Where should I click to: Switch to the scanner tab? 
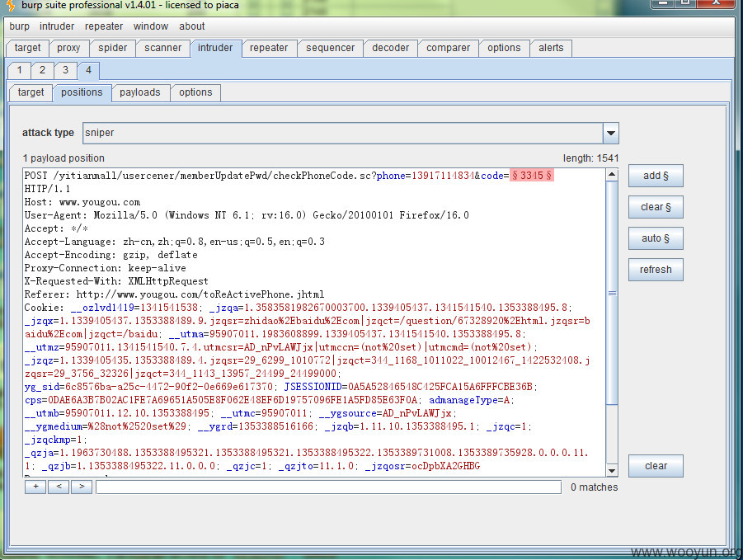(x=163, y=48)
